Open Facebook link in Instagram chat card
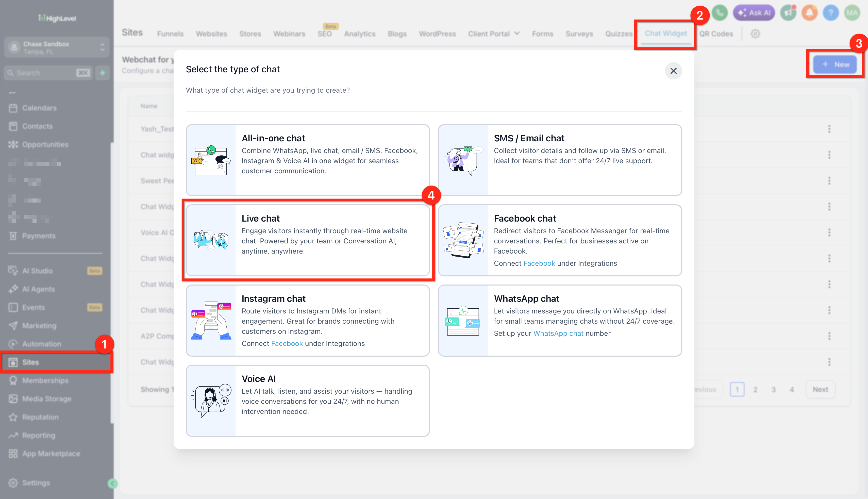This screenshot has width=868, height=499. pos(287,343)
